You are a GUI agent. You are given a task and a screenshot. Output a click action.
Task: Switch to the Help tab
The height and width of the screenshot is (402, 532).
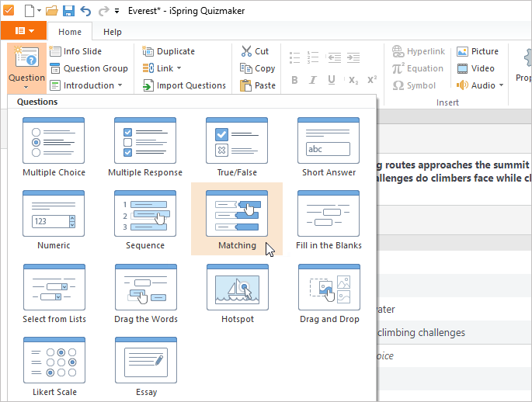(x=113, y=32)
